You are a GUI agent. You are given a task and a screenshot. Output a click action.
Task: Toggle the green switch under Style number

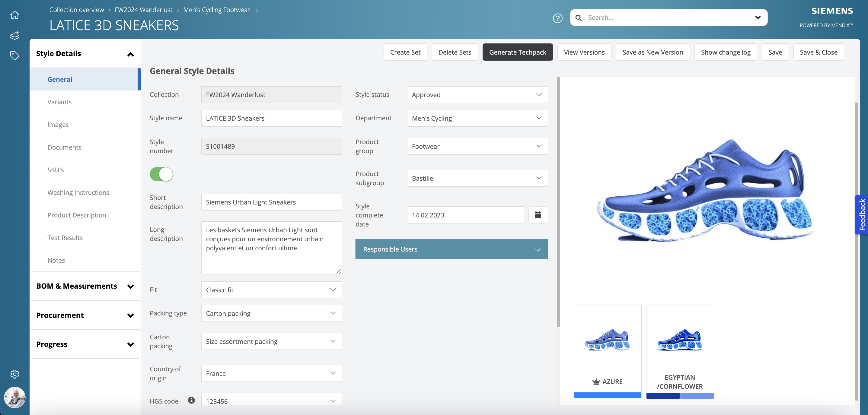(x=161, y=174)
